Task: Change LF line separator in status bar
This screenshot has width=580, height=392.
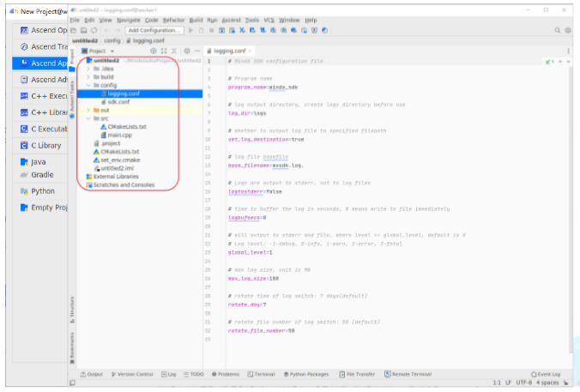Action: click(x=508, y=383)
